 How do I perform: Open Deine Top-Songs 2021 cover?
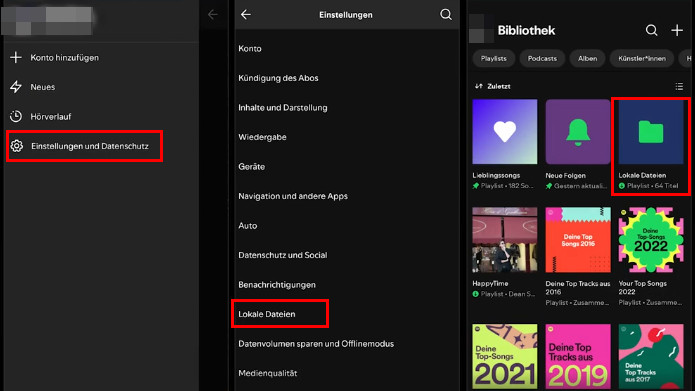(505, 356)
